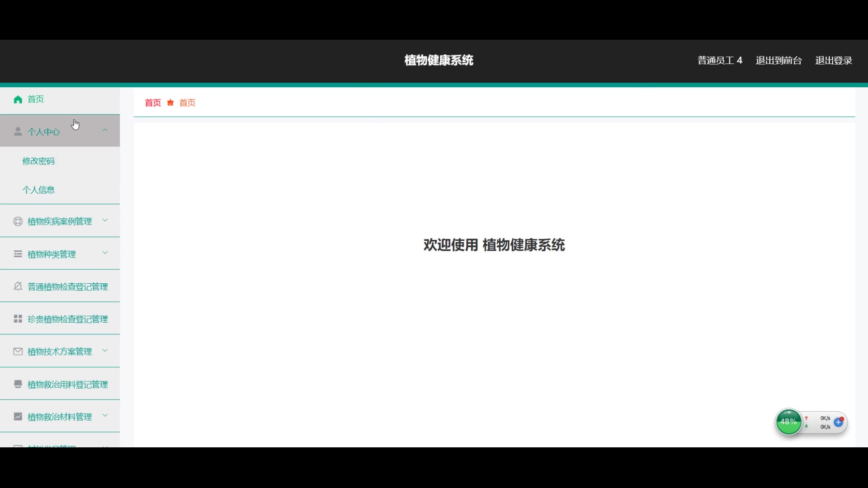Click the first 首页 breadcrumb link
This screenshot has height=488, width=868.
click(153, 103)
